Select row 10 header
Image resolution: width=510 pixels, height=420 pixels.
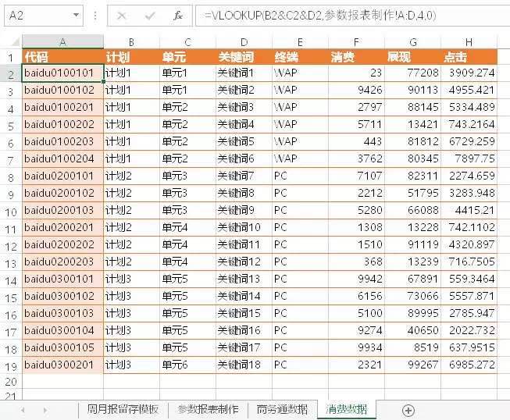pyautogui.click(x=11, y=211)
